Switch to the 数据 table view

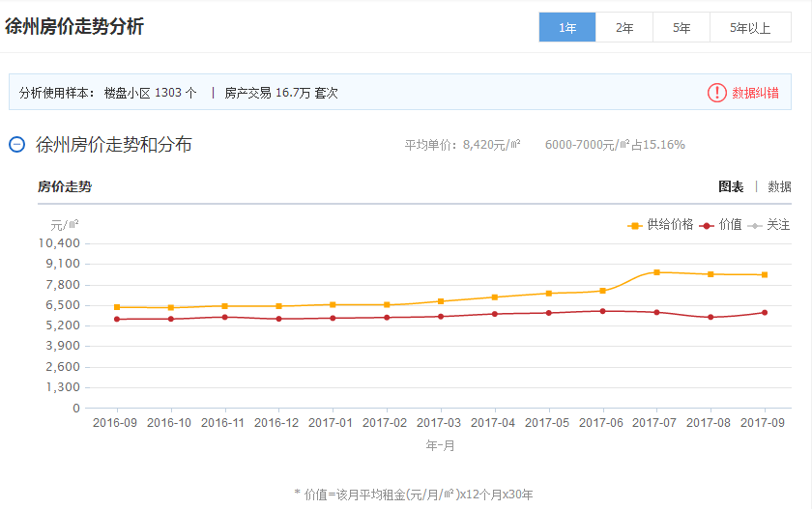click(x=779, y=186)
